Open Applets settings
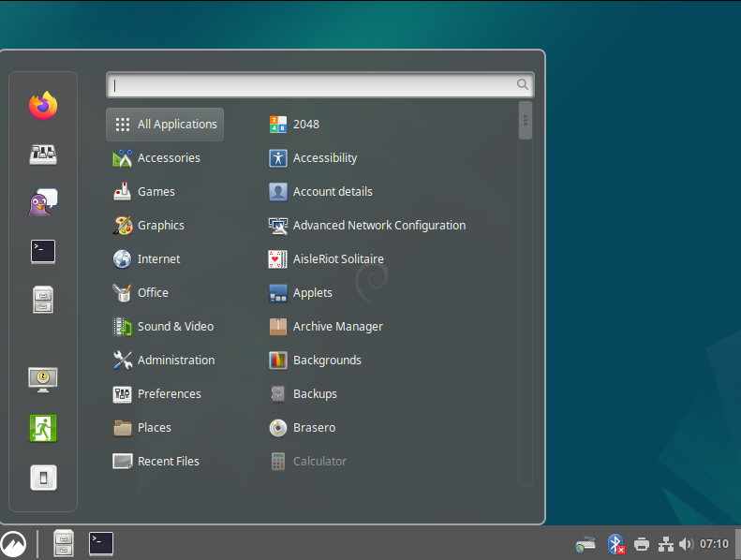The image size is (741, 560). coord(300,293)
